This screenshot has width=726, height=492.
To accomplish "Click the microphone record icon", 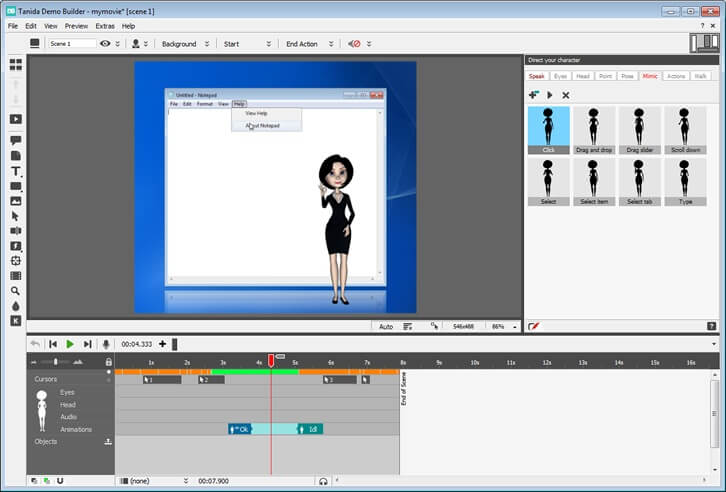I will [x=106, y=344].
